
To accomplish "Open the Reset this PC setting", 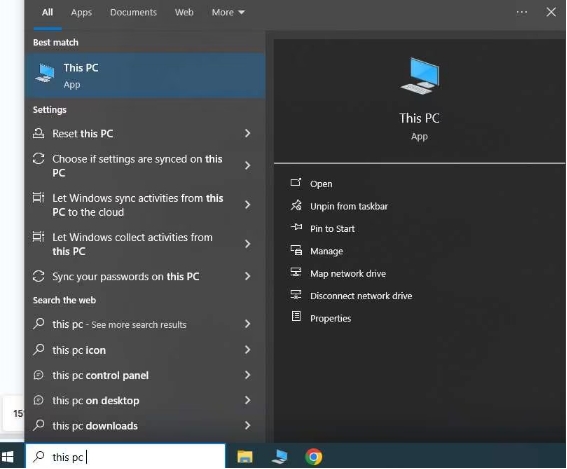I will (145, 133).
